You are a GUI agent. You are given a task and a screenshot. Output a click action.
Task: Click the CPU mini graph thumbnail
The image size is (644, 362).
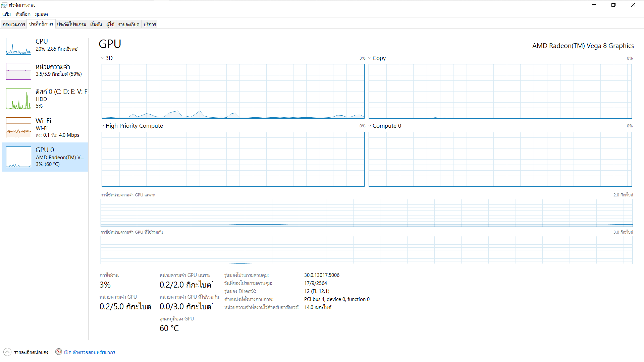[18, 46]
